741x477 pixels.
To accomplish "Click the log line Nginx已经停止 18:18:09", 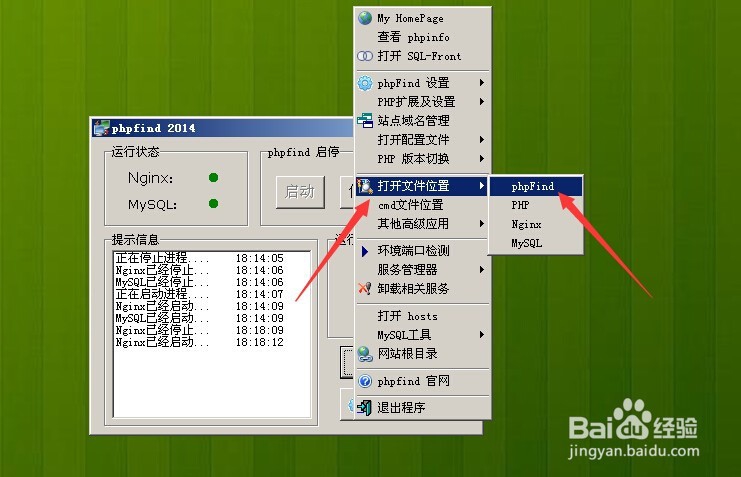I will [199, 330].
